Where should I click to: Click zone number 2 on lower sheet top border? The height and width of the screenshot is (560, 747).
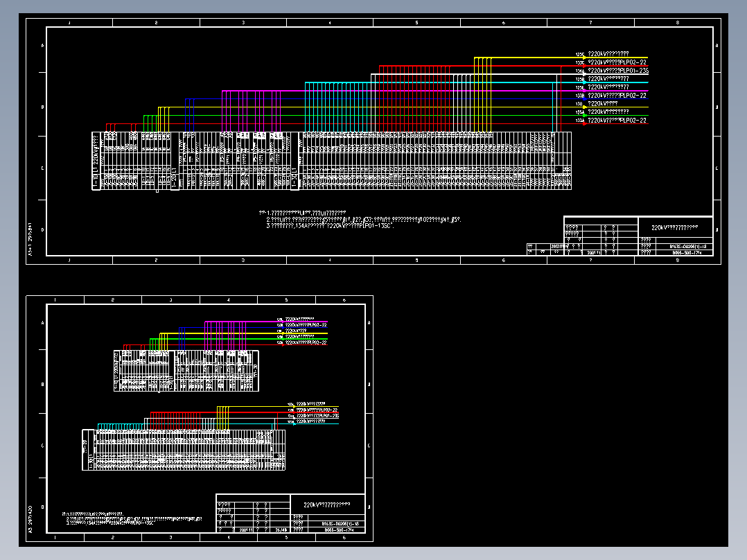click(113, 300)
